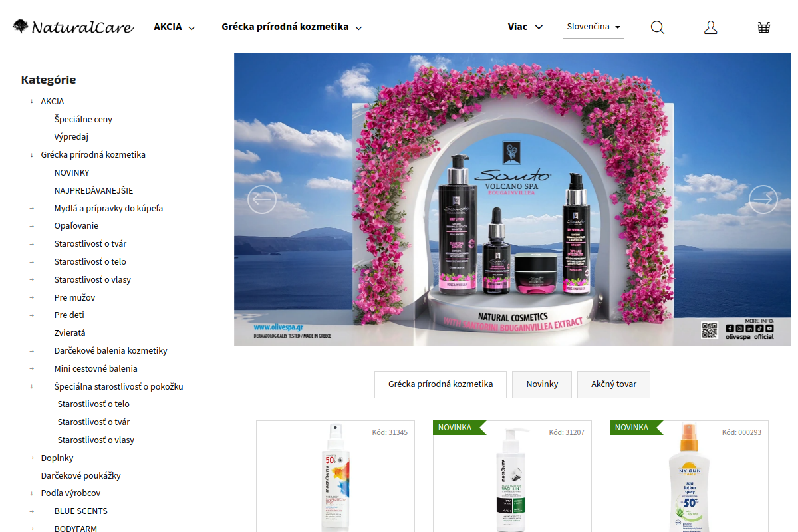Expand BLUE SCENTS manufacturer arrow
This screenshot has width=798, height=532.
click(x=31, y=511)
